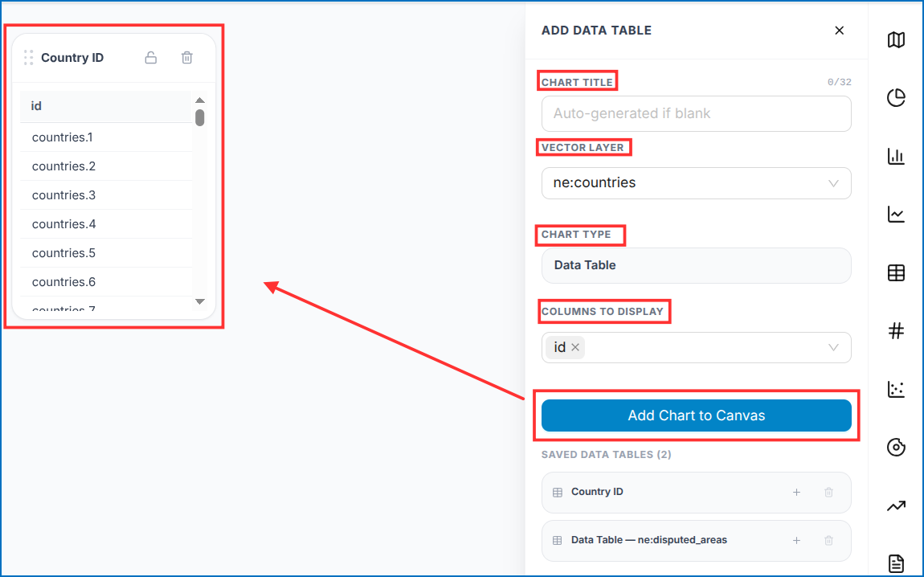Add saved ne:disputed_areas table to canvas

(x=796, y=541)
